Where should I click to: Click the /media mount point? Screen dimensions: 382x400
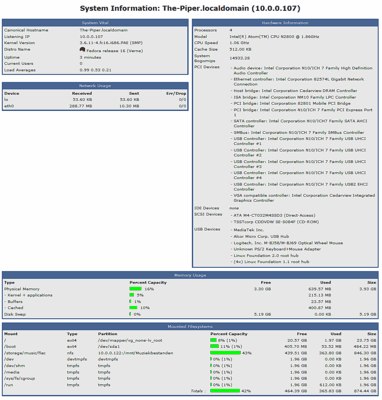(12, 372)
